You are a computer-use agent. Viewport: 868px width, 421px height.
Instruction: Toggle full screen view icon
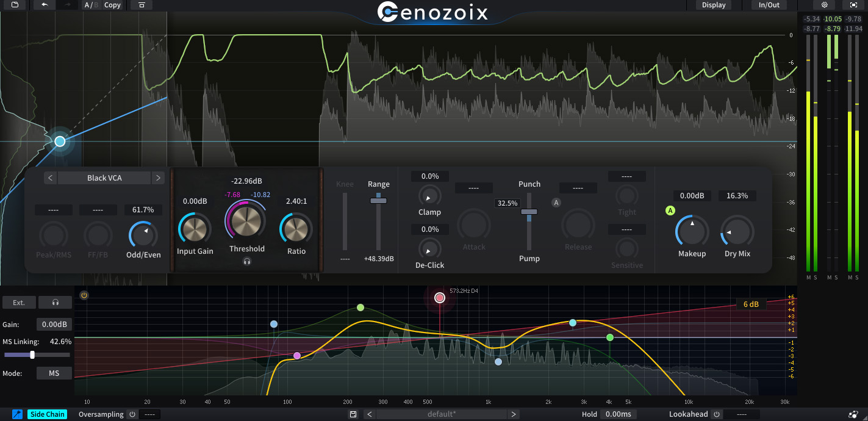coord(853,5)
